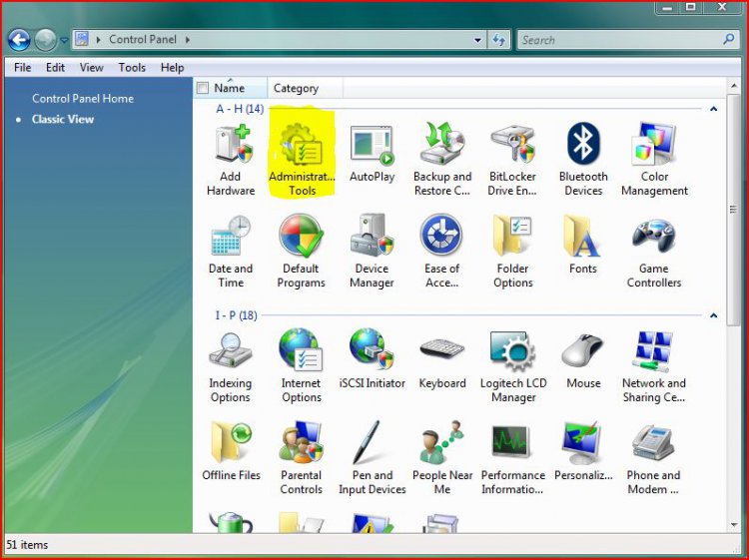
Task: Open the File menu
Action: [x=22, y=67]
